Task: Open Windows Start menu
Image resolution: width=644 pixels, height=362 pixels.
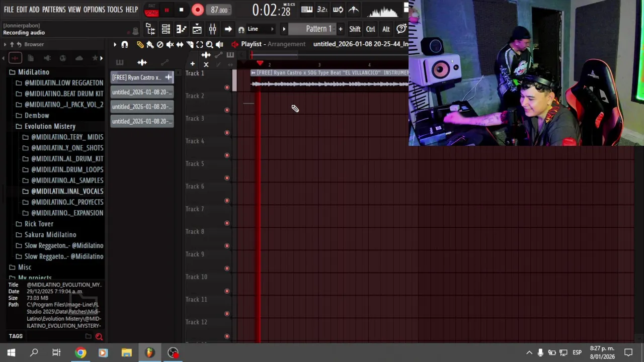Action: [x=11, y=353]
